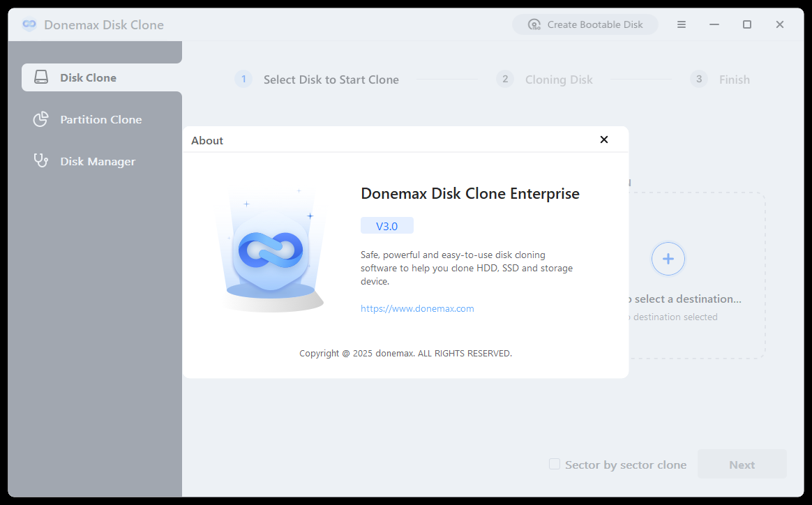Click the Select Disk to Start Clone label

click(331, 80)
